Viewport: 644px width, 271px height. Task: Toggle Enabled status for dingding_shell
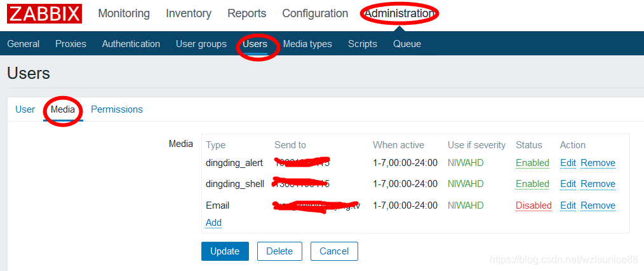click(x=532, y=184)
